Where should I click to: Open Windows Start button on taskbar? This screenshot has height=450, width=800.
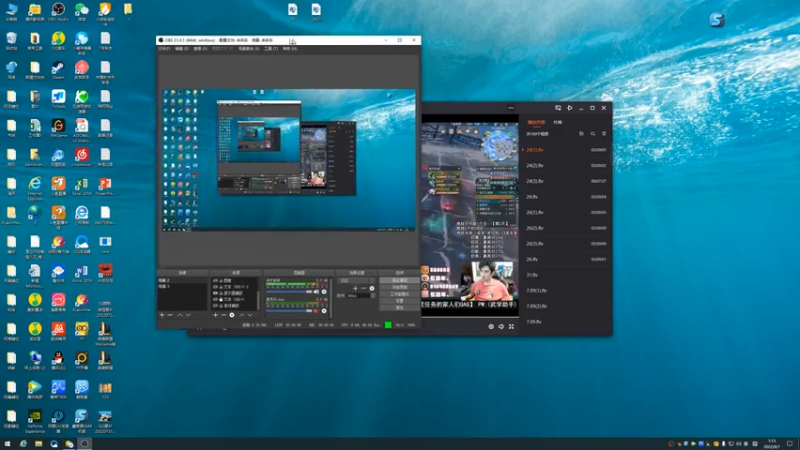7,444
